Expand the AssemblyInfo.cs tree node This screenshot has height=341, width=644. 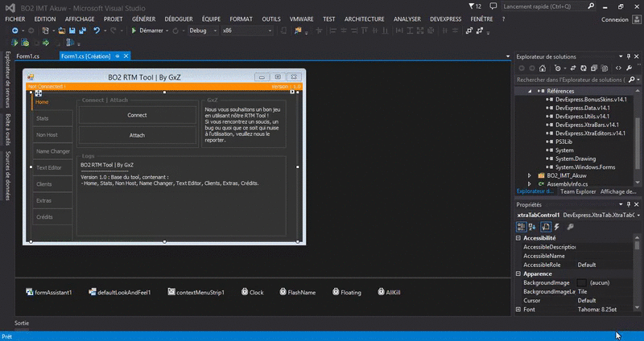530,184
